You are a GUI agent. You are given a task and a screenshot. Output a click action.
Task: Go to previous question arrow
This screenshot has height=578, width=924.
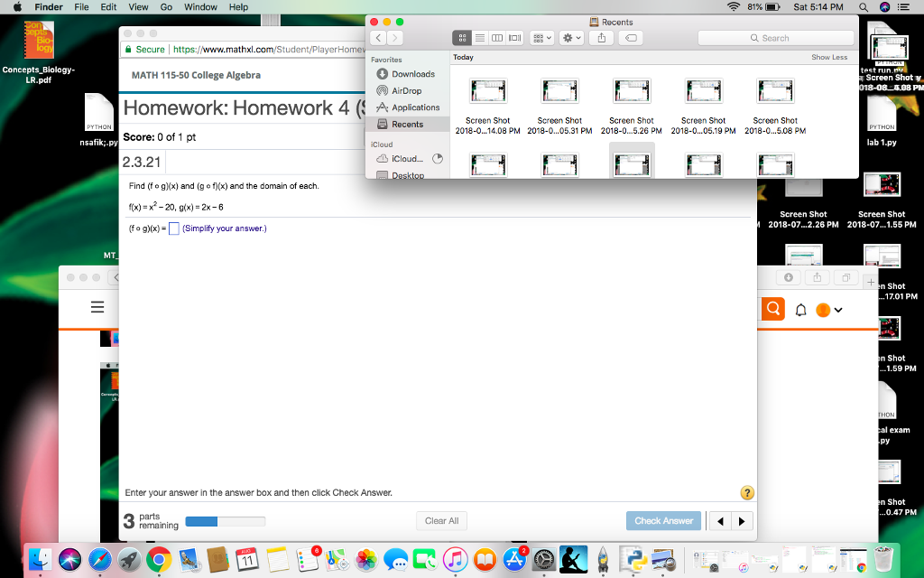[720, 521]
